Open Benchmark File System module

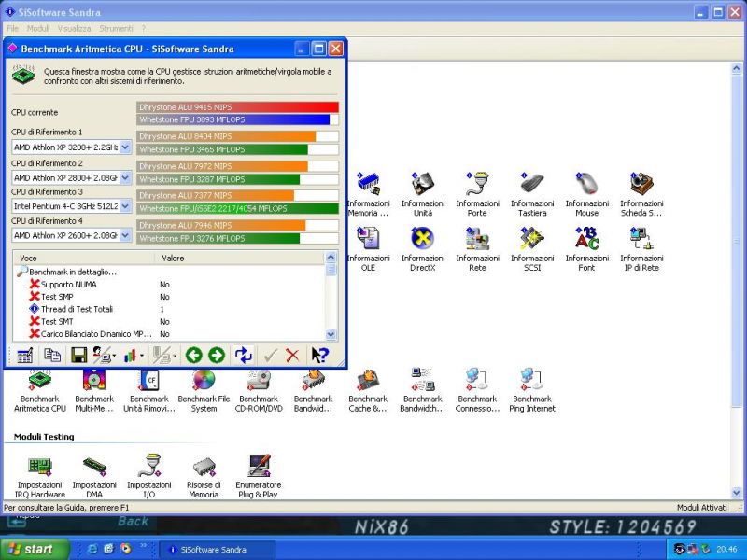pos(204,391)
